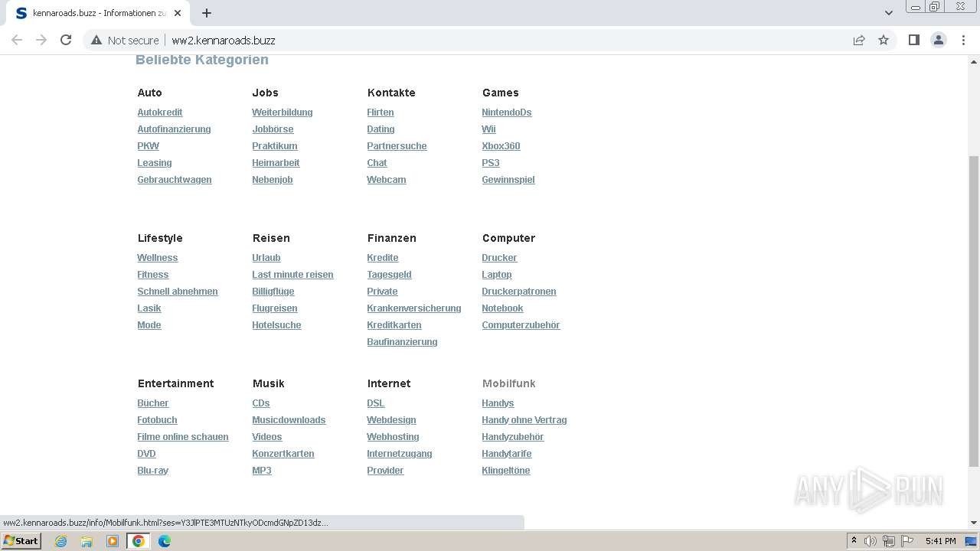Open the Krankenversicherung link
The width and height of the screenshot is (980, 551).
tap(414, 308)
